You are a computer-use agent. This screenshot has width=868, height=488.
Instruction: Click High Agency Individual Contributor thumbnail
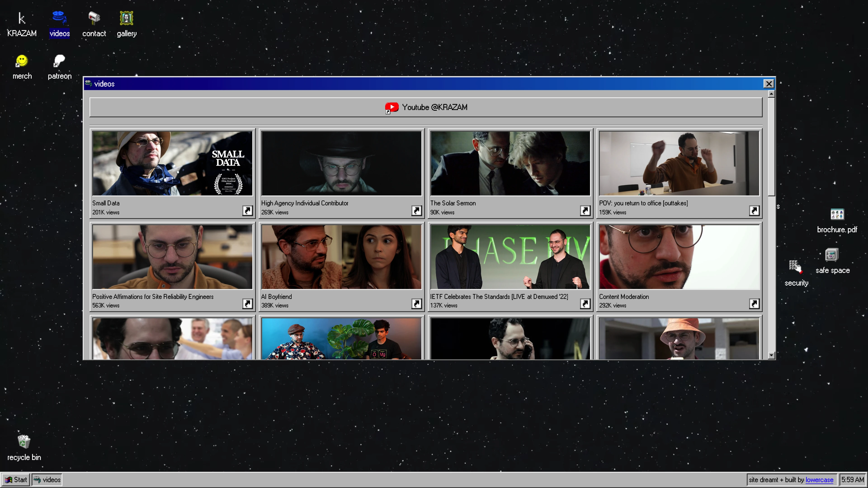[341, 163]
